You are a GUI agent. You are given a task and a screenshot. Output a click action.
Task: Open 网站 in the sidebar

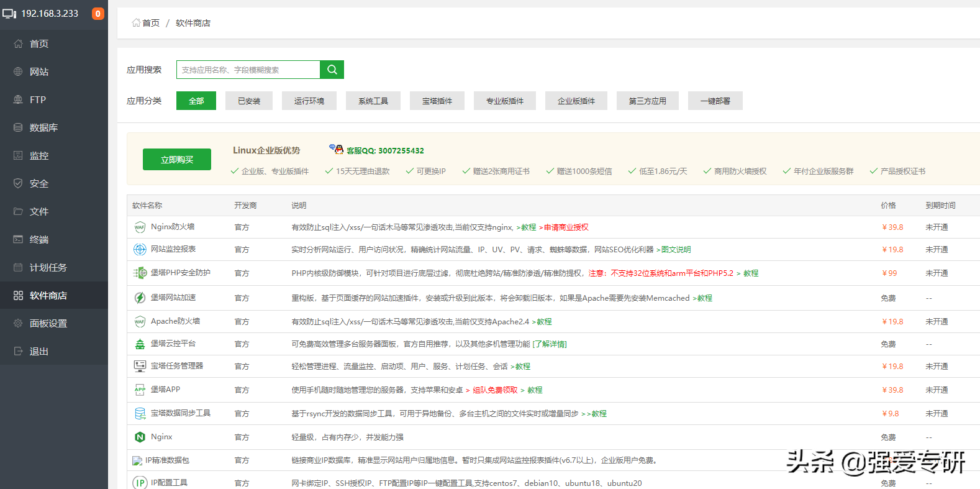54,71
